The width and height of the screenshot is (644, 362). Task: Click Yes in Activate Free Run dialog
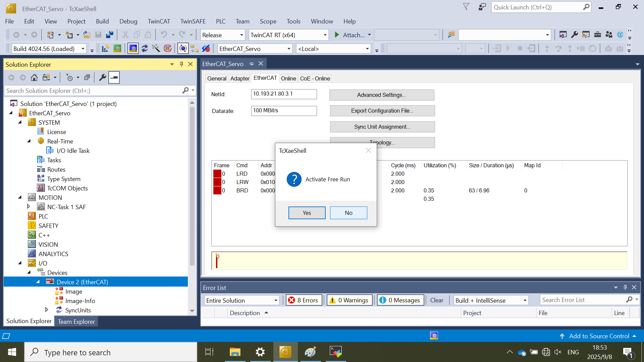click(x=307, y=213)
